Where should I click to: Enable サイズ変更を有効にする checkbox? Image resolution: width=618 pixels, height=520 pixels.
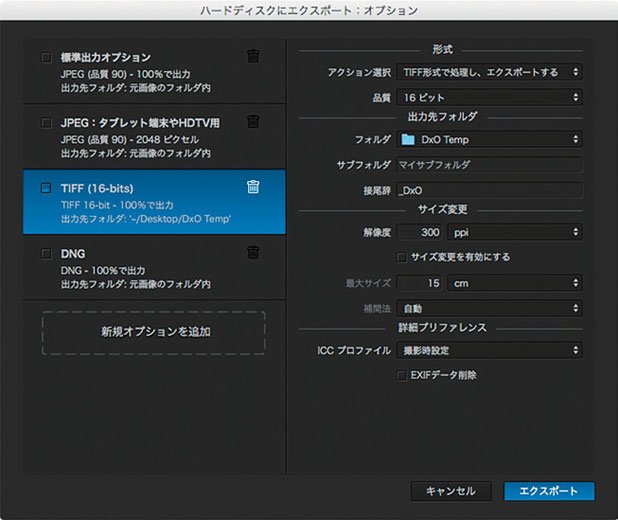(401, 257)
